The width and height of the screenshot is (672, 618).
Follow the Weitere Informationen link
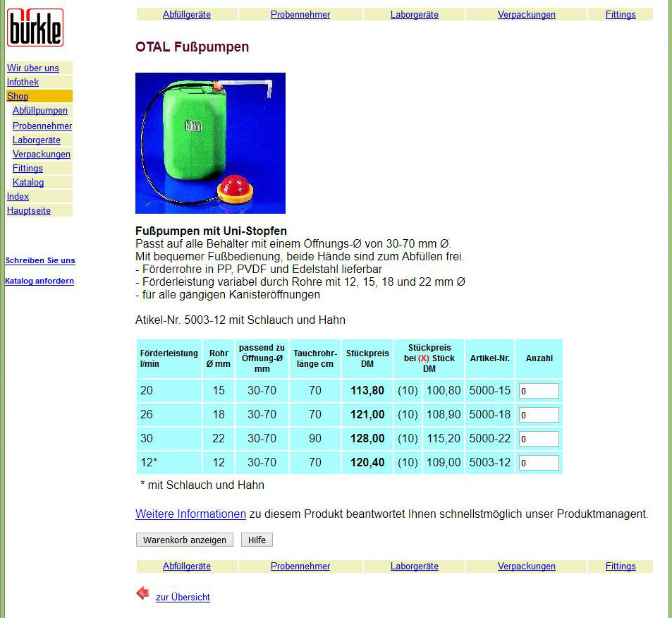190,514
